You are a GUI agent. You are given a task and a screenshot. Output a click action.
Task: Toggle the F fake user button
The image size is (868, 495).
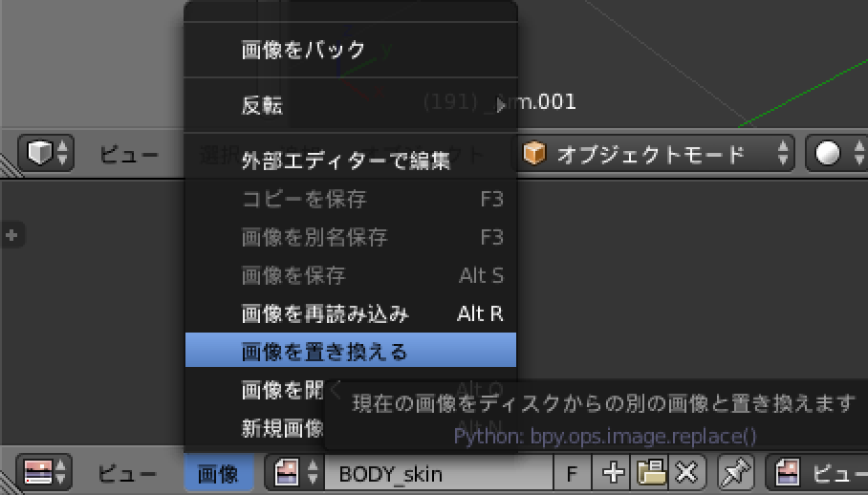coord(573,473)
